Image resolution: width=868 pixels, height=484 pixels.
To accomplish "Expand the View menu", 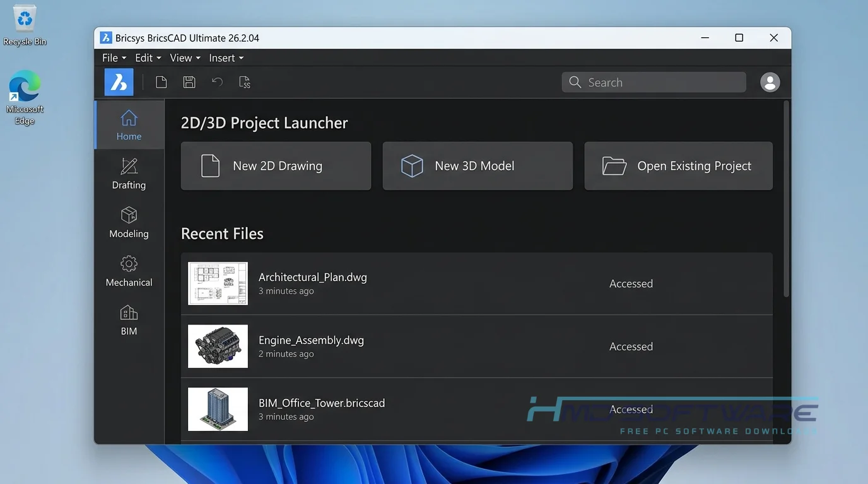I will click(185, 58).
